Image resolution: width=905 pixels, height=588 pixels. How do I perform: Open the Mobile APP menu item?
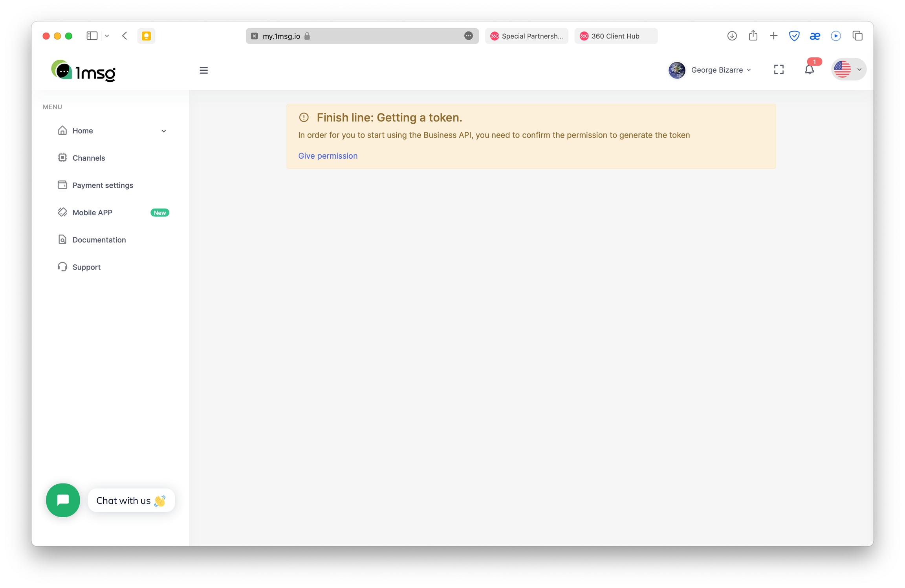pyautogui.click(x=92, y=212)
